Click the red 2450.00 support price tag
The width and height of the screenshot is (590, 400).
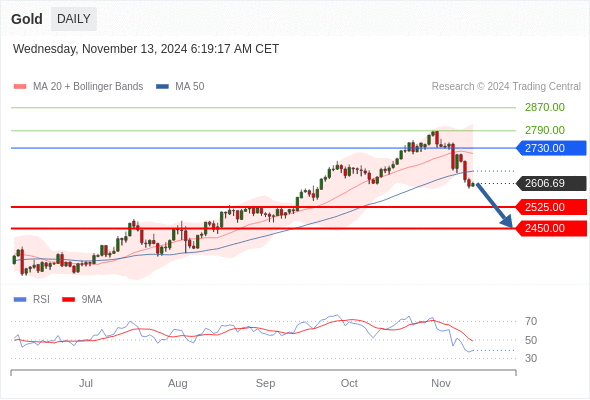coord(551,228)
